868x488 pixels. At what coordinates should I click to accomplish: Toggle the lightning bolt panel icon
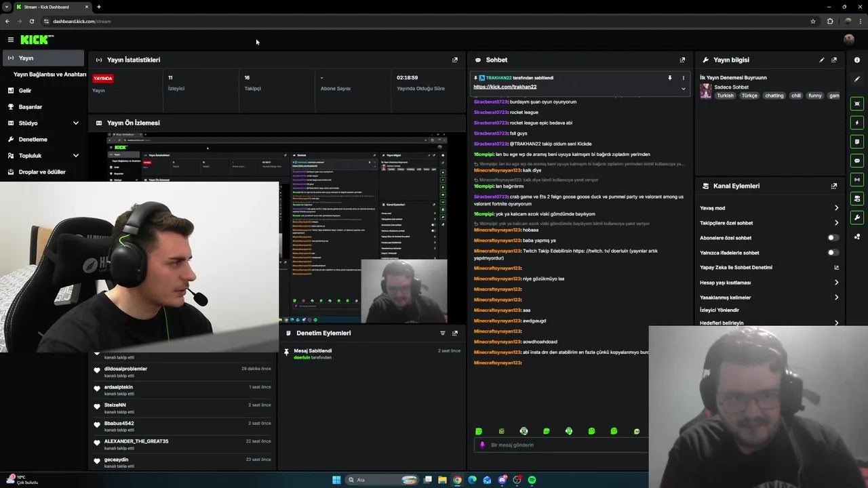click(x=857, y=123)
